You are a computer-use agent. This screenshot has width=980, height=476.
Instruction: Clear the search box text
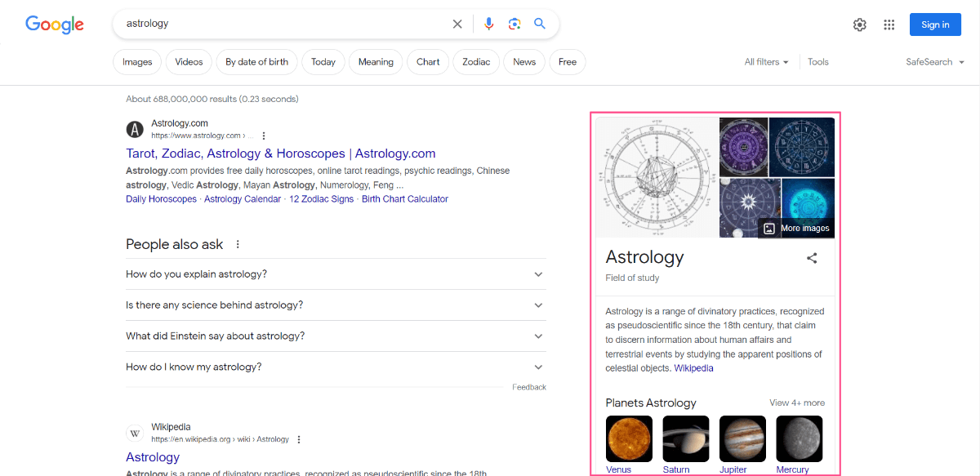457,24
